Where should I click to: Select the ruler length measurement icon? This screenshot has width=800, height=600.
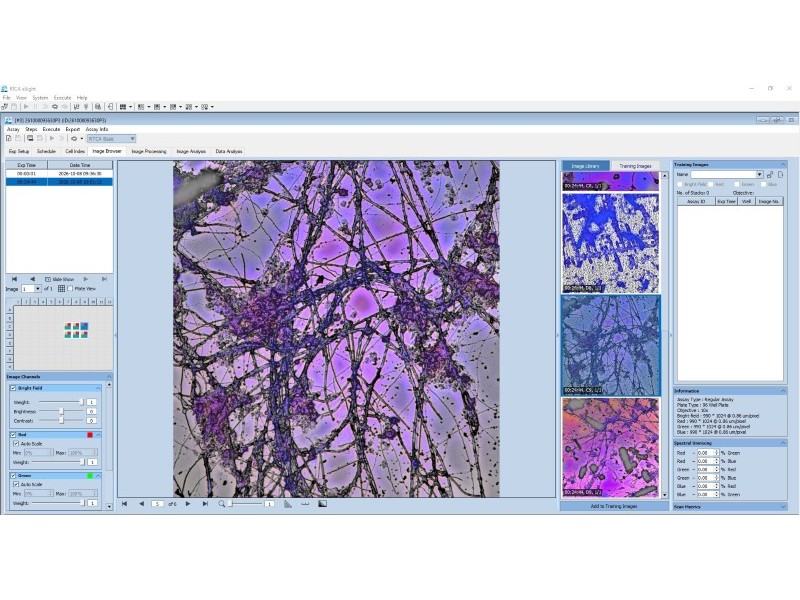pos(305,504)
